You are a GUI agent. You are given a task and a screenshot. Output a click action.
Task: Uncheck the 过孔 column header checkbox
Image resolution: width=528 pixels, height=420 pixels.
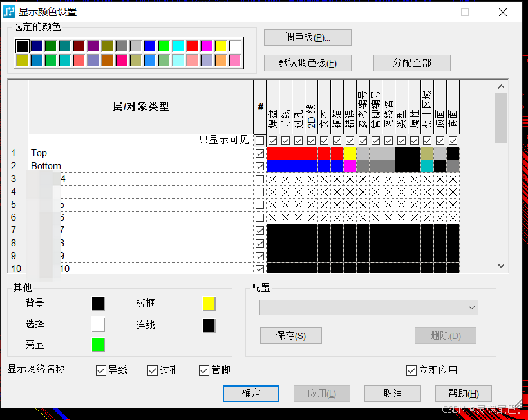[x=297, y=140]
